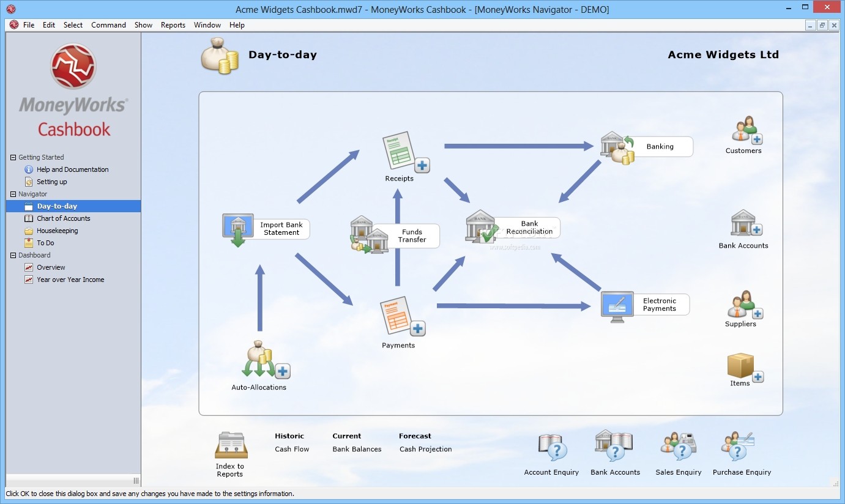Click the Account Enquiry icon

(x=553, y=448)
